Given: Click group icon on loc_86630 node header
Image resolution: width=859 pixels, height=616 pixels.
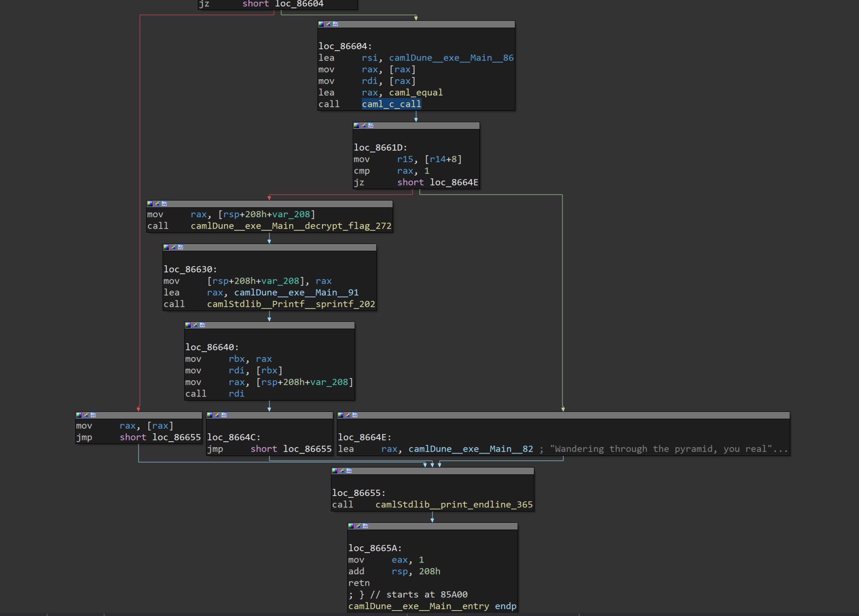Looking at the screenshot, I should [x=181, y=247].
